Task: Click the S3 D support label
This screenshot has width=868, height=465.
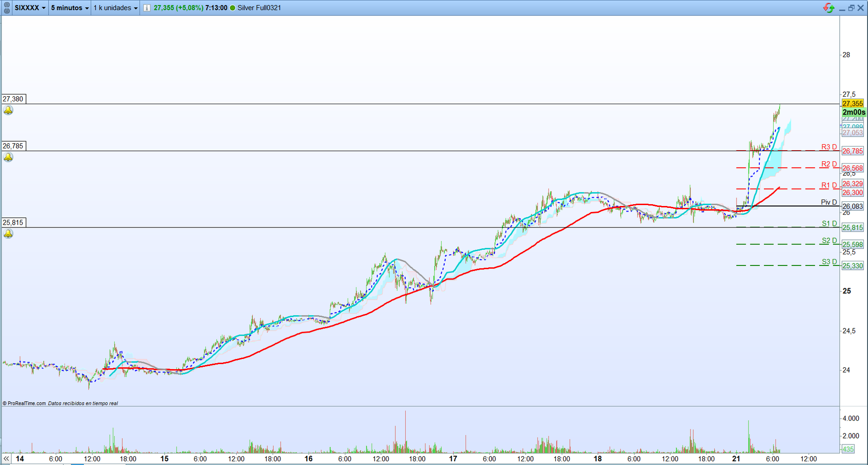Action: coord(829,262)
